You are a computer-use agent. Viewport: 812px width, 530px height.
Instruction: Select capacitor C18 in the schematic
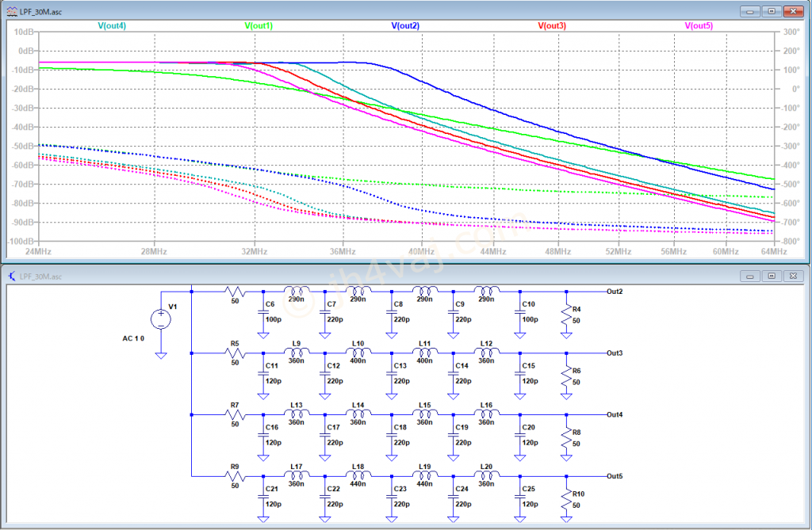pos(392,436)
